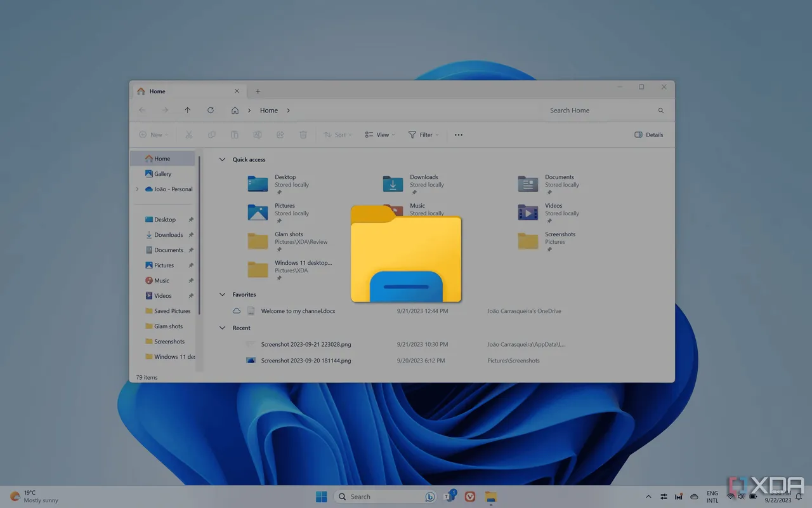Cut the selection using the scissors icon
This screenshot has width=812, height=508.
(188, 135)
